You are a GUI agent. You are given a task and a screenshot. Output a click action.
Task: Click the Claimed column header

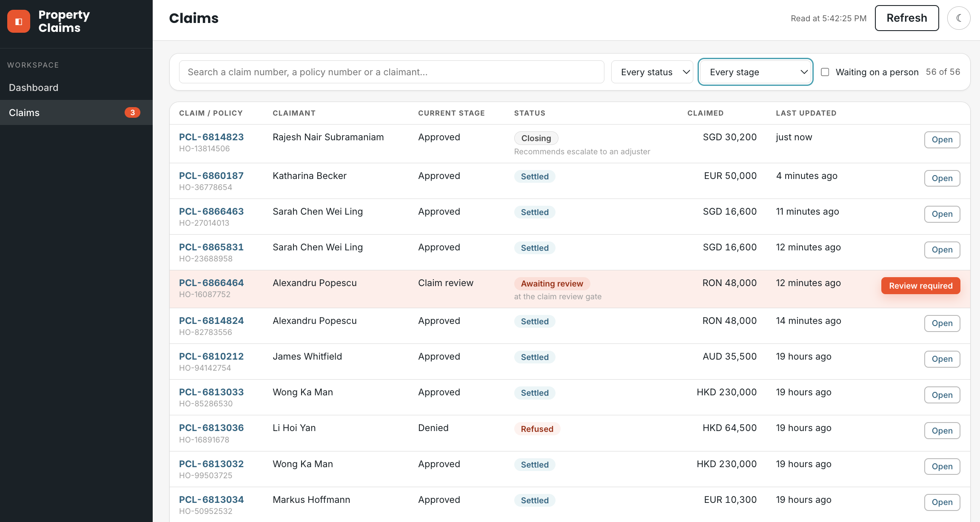pos(705,113)
